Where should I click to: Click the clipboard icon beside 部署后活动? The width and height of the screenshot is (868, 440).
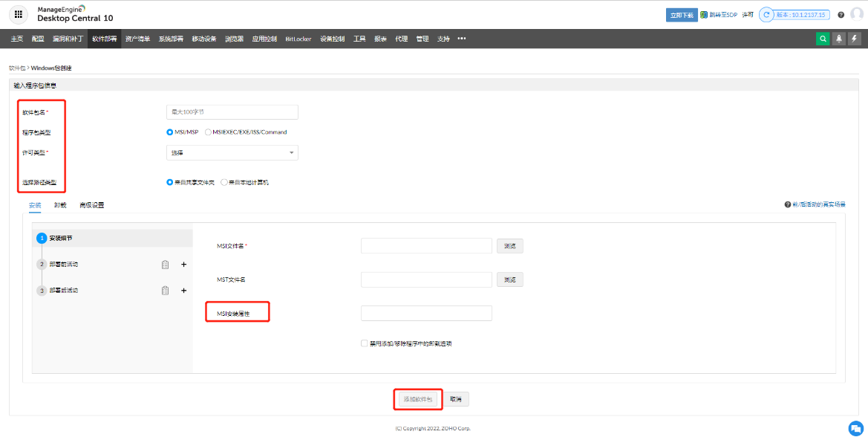click(165, 291)
